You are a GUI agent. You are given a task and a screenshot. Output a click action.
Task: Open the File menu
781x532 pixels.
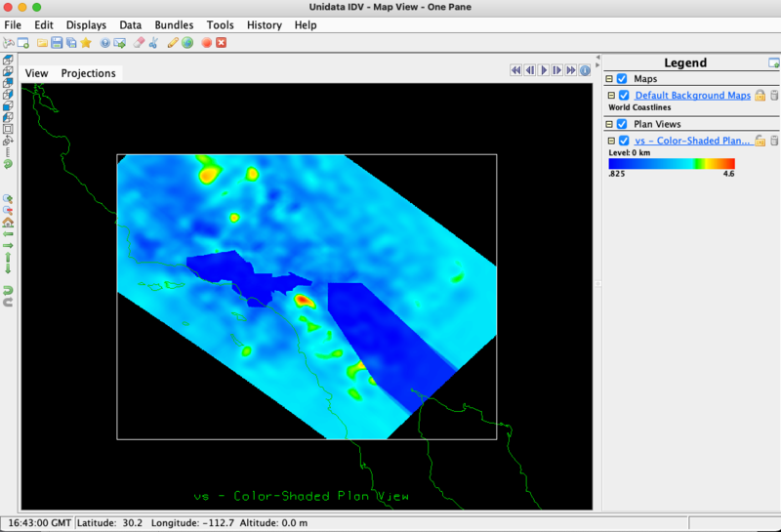(13, 25)
